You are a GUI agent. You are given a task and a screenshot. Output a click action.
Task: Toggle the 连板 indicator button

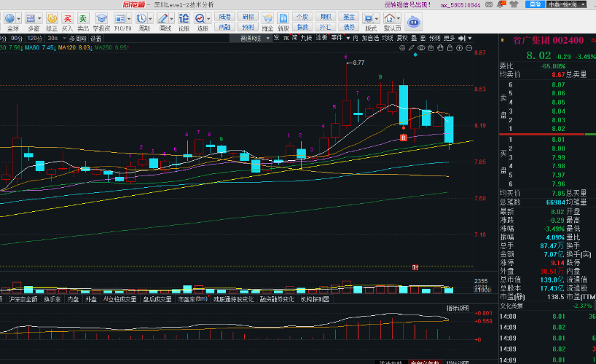click(x=321, y=38)
